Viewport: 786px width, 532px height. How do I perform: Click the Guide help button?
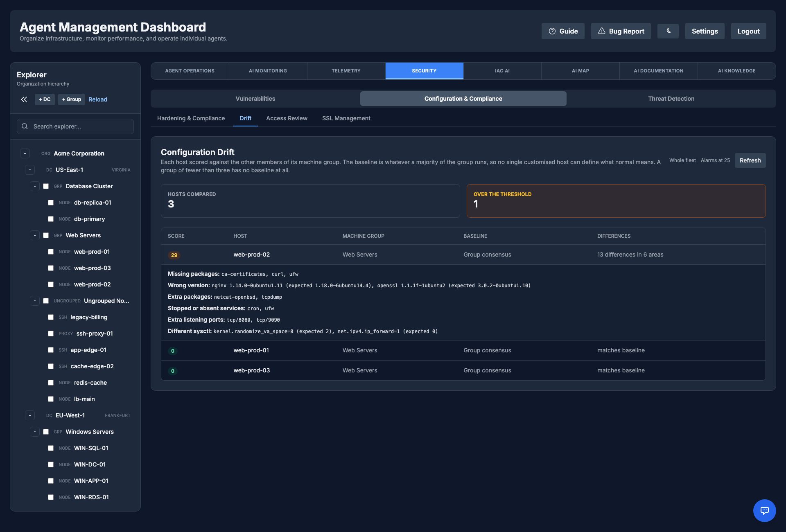click(x=563, y=31)
